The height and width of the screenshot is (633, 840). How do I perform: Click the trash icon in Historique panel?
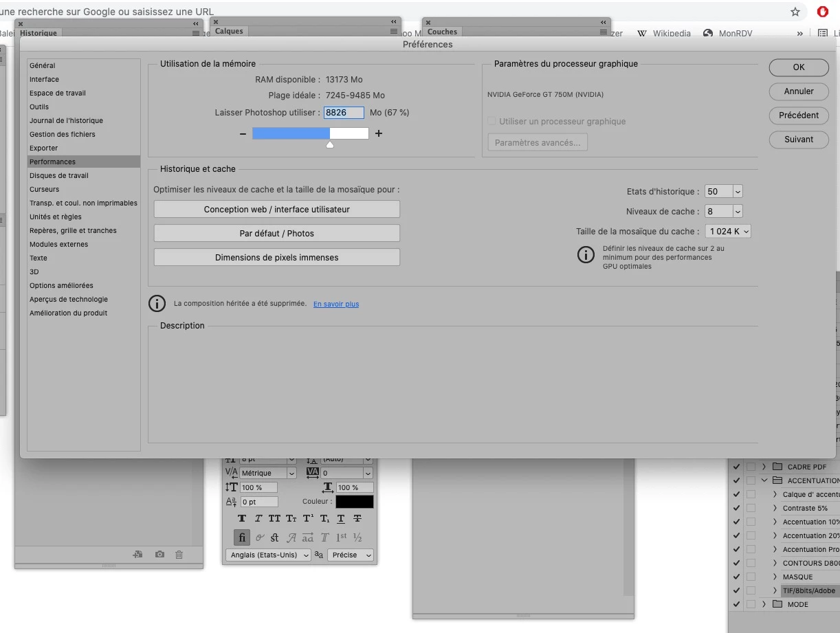(x=179, y=554)
